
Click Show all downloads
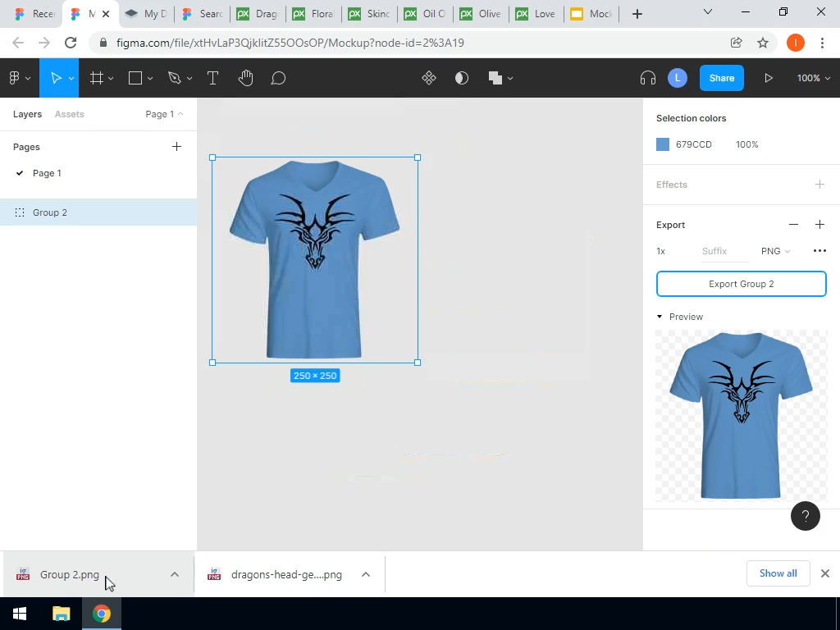(x=778, y=573)
